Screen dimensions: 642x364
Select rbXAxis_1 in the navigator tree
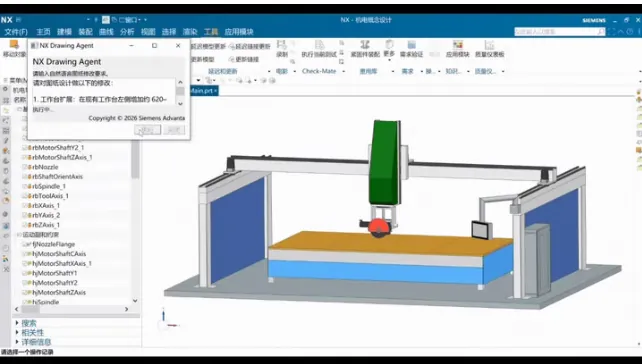pyautogui.click(x=45, y=206)
